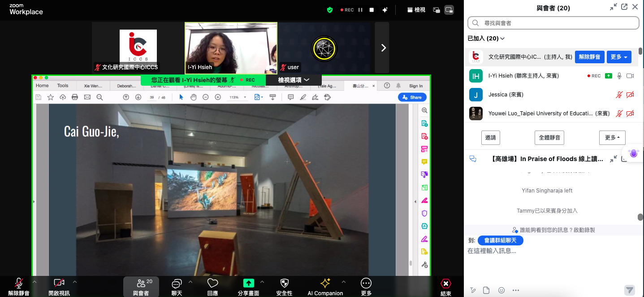Screen dimensions: 644x297
Task: Click the Mute All button
Action: point(549,138)
